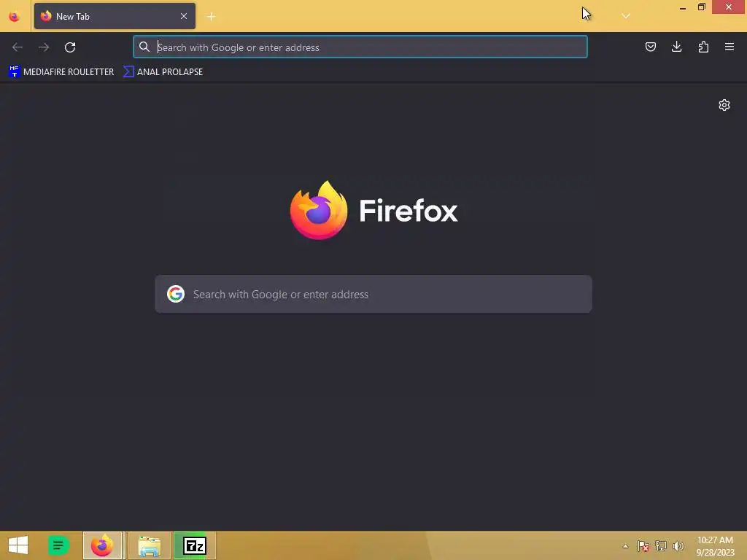
Task: Minimize the Firefox window
Action: [683, 7]
